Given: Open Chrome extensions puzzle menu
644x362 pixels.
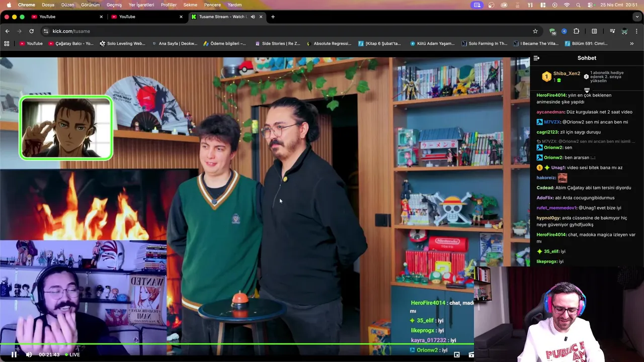Looking at the screenshot, I should tap(576, 31).
